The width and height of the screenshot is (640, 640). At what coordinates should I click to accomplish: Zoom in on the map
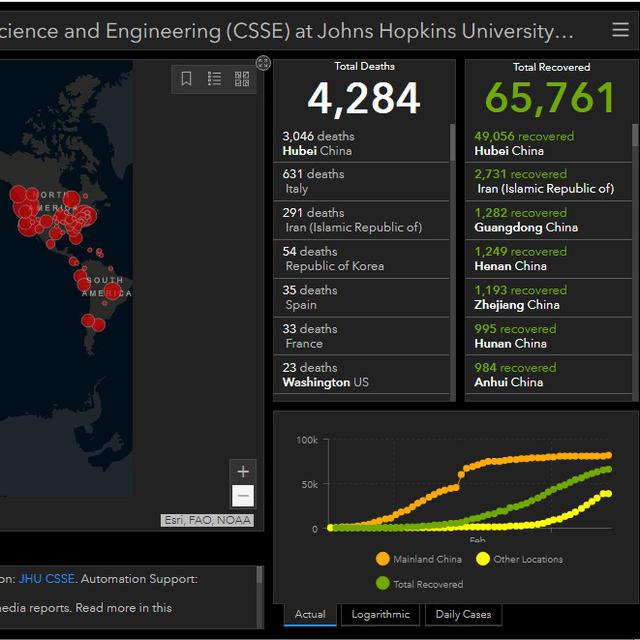(243, 471)
